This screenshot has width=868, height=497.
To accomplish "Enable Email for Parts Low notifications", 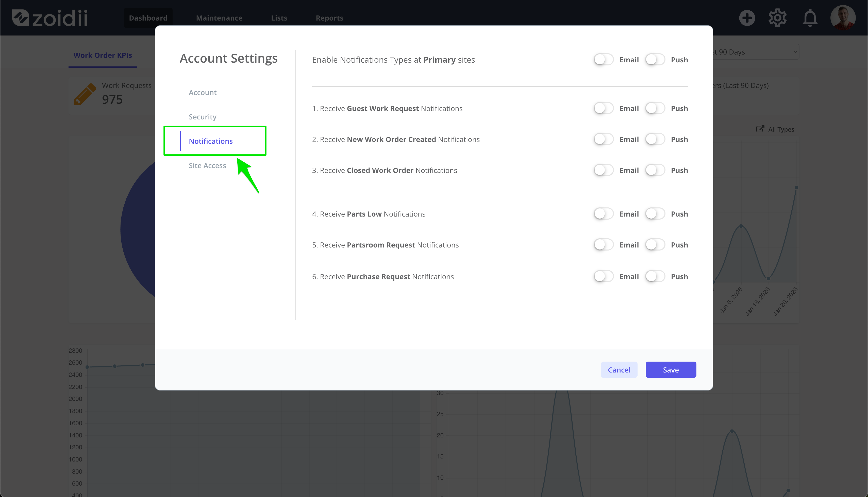I will [603, 214].
